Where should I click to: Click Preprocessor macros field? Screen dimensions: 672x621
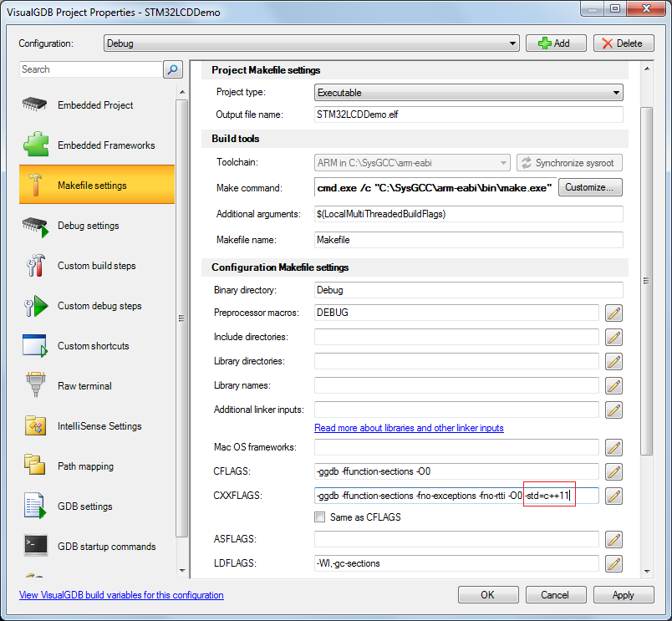click(456, 313)
